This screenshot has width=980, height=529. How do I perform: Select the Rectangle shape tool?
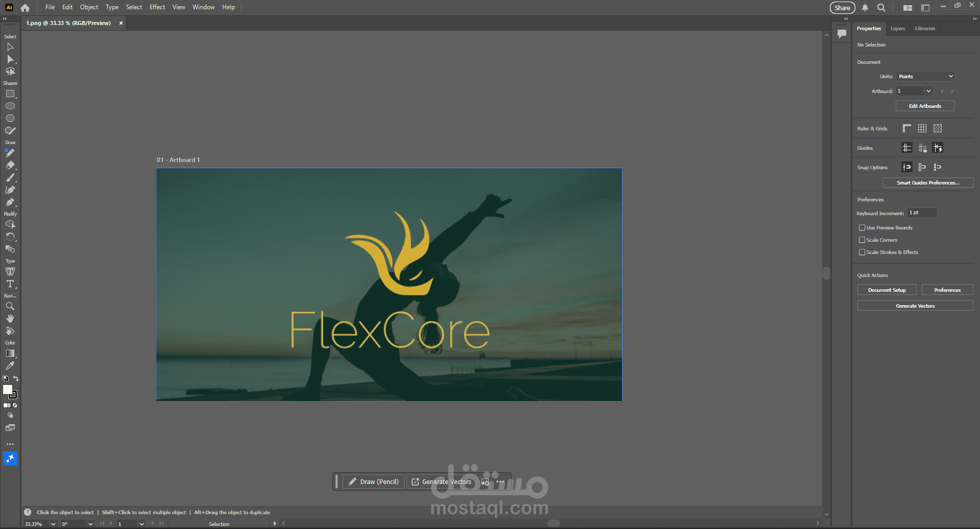[10, 94]
